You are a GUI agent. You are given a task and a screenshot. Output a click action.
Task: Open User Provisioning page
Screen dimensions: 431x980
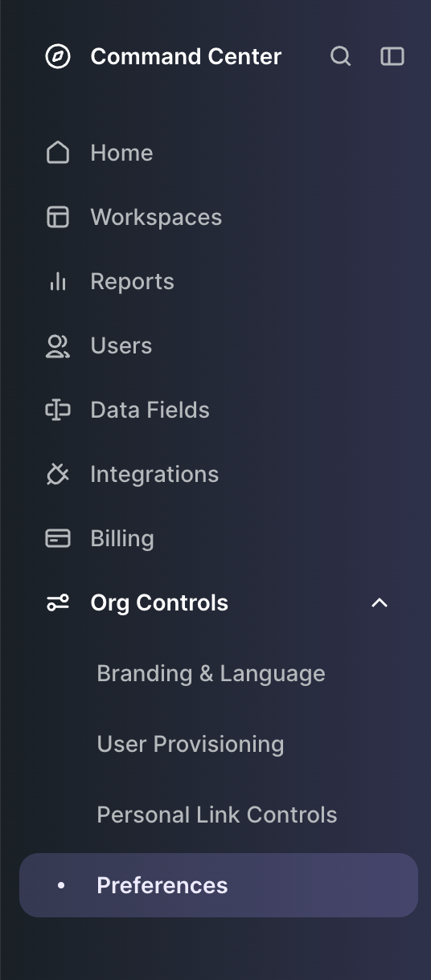pos(191,744)
